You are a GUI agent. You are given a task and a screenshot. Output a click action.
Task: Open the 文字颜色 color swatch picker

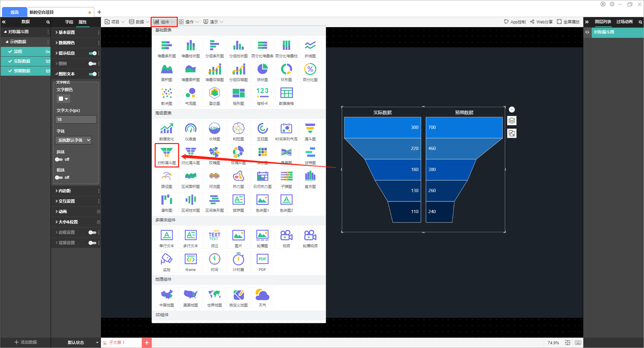63,99
